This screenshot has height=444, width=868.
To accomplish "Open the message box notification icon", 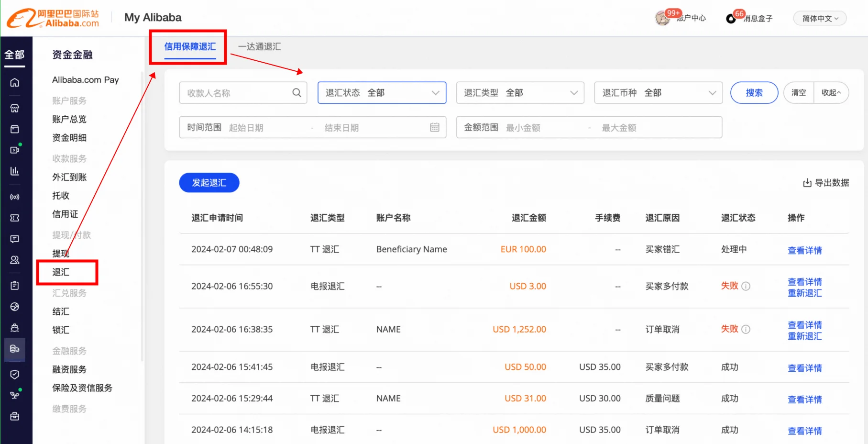I will point(731,19).
